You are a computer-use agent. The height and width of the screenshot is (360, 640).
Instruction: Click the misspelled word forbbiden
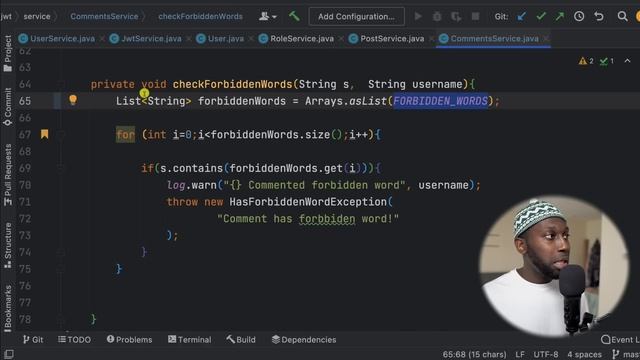pos(327,219)
